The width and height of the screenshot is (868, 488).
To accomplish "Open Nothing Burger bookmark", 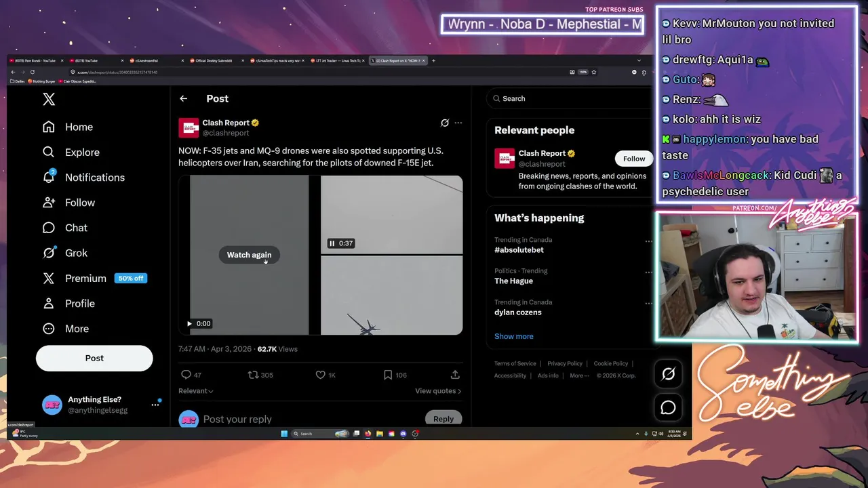I will tap(42, 81).
